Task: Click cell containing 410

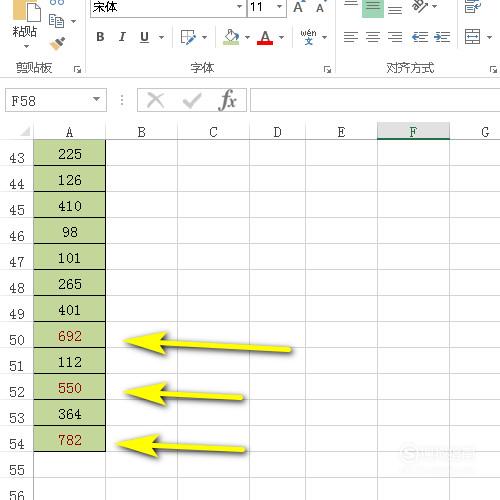Action: pos(70,205)
